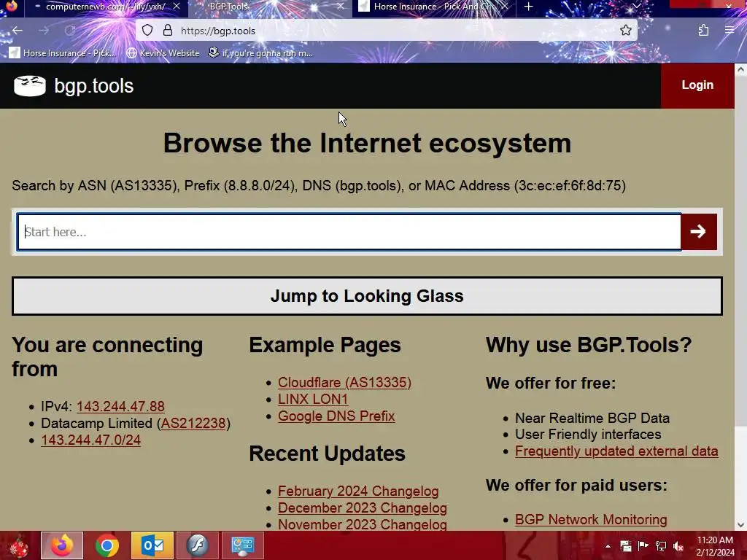
Task: Launch Google Chrome from the taskbar
Action: 107,545
